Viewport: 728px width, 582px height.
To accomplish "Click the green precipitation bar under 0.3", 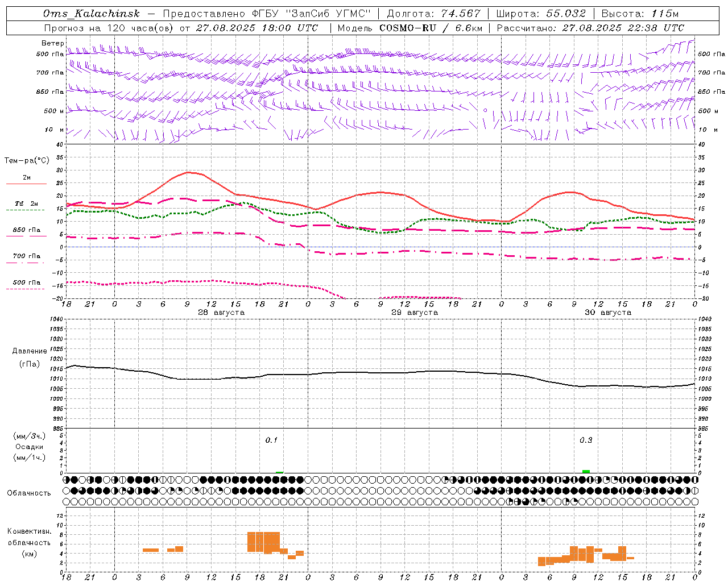I will 586,471.
